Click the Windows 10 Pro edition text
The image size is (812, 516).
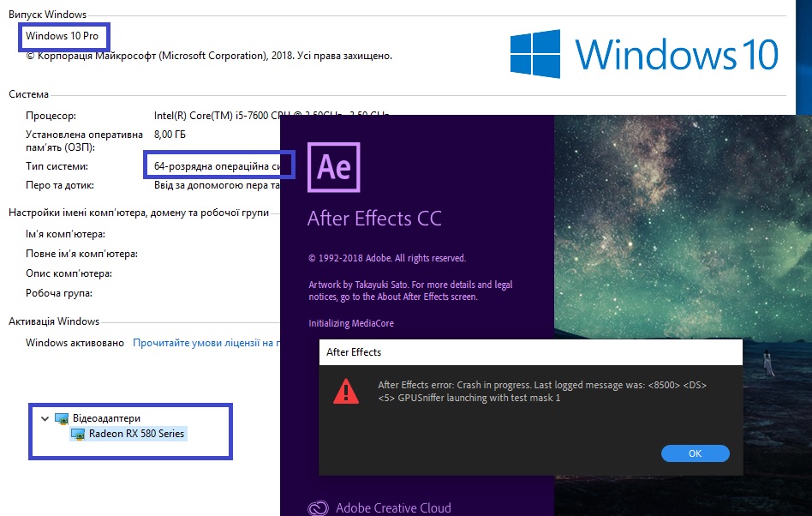(63, 36)
